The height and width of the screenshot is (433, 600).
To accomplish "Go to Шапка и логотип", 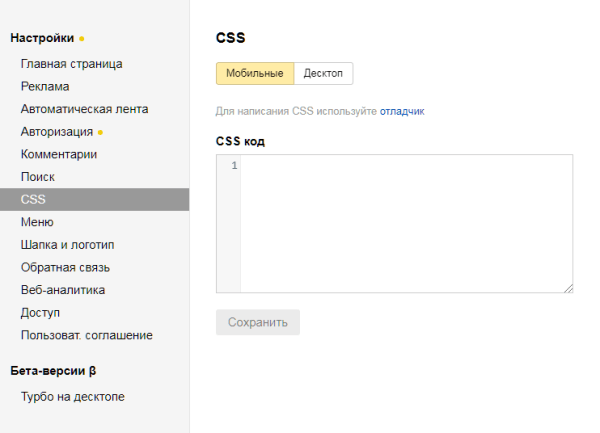I will pos(68,244).
